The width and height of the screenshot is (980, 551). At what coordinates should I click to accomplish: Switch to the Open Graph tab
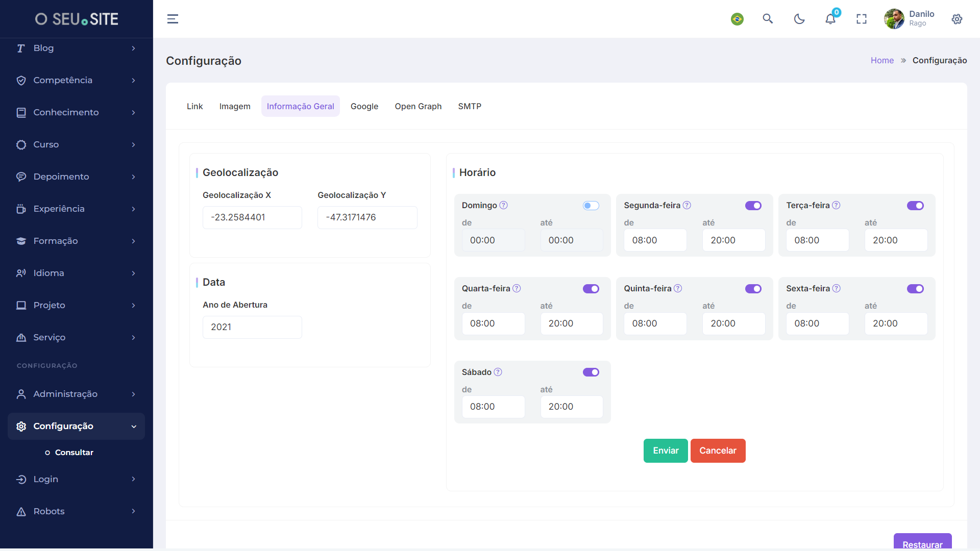[418, 106]
